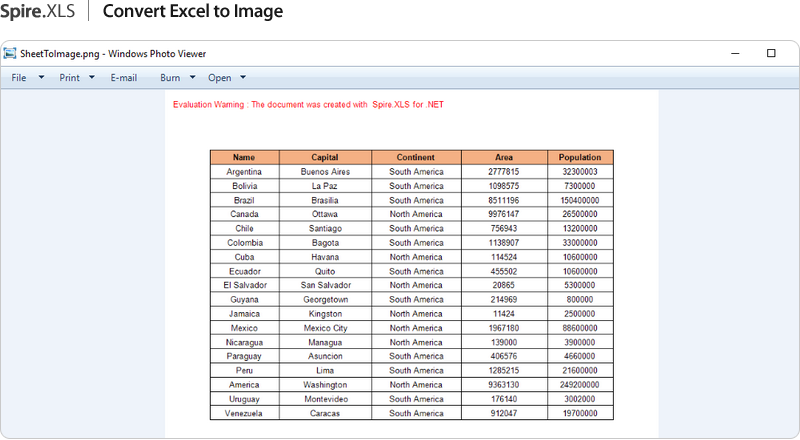Click the Argentina cell in the table
Image resolution: width=800 pixels, height=440 pixels.
(244, 172)
